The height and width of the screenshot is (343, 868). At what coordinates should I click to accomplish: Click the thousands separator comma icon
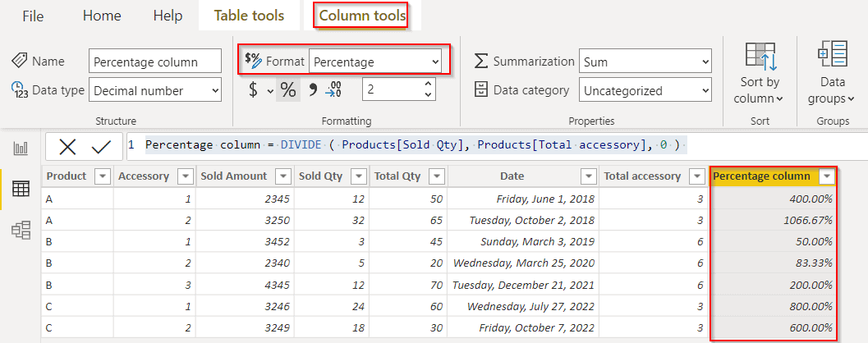coord(313,90)
